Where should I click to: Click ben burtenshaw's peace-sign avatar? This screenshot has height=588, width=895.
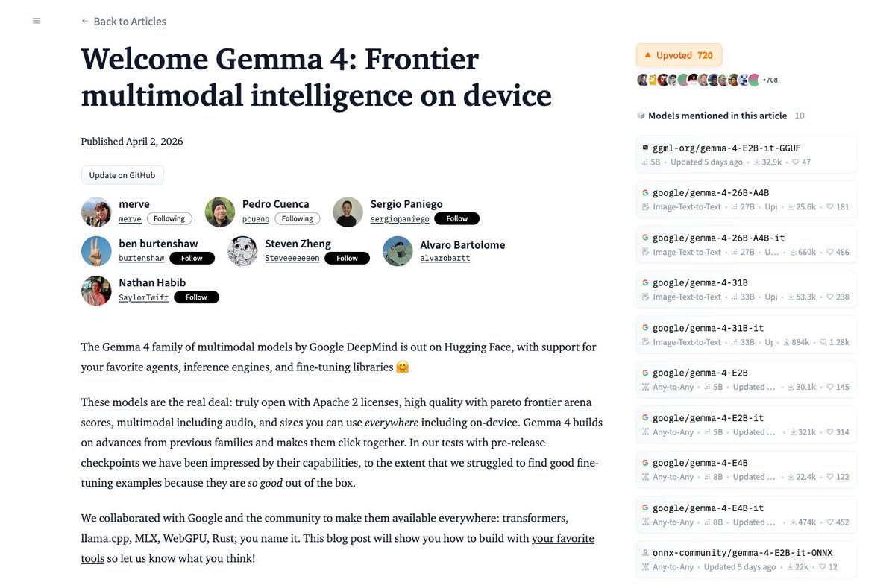pos(96,252)
